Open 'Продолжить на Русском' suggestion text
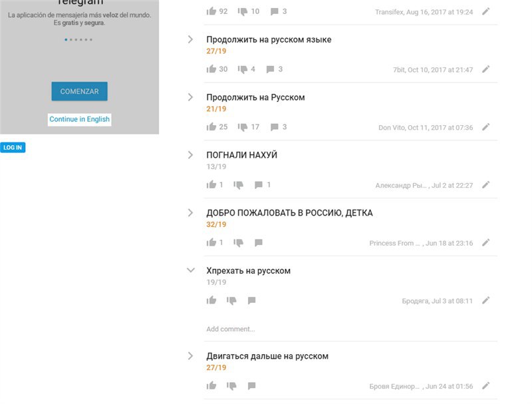This screenshot has width=532, height=404. pos(255,97)
